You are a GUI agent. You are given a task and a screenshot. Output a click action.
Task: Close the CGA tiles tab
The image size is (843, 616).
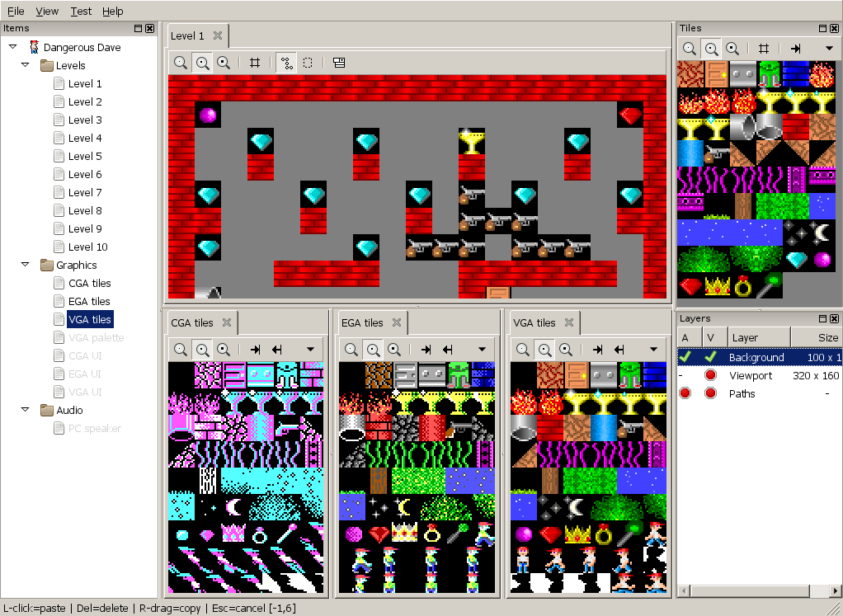click(227, 322)
